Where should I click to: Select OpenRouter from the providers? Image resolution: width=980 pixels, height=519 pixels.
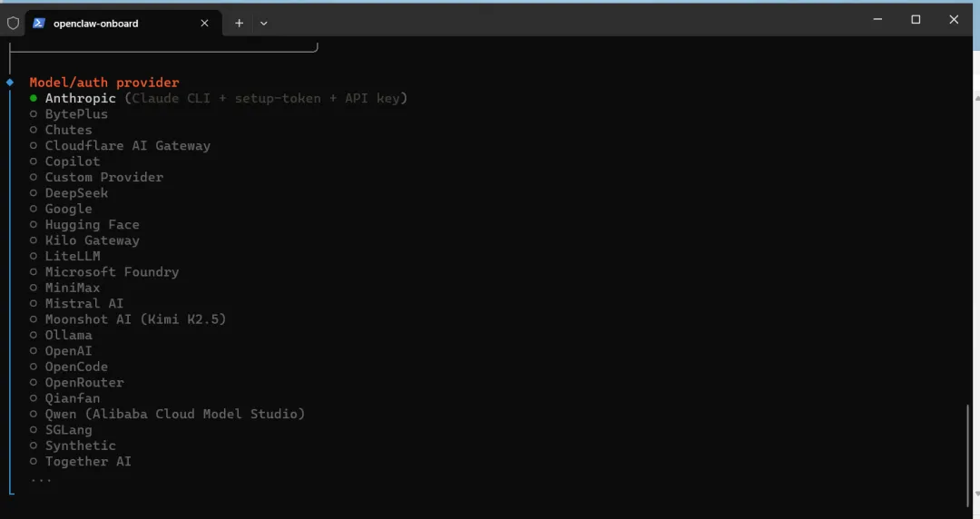[x=77, y=382]
